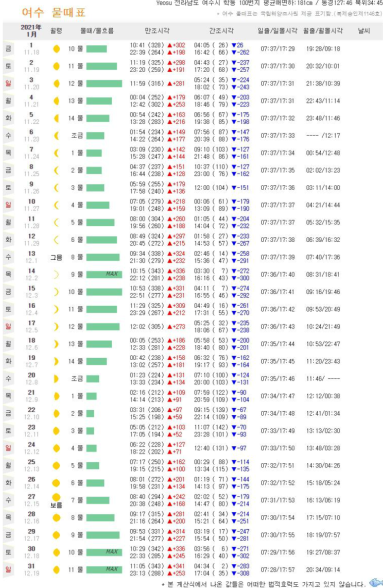Click the thin crescent icon for January 14
The height and width of the screenshot is (588, 383).
[x=56, y=275]
